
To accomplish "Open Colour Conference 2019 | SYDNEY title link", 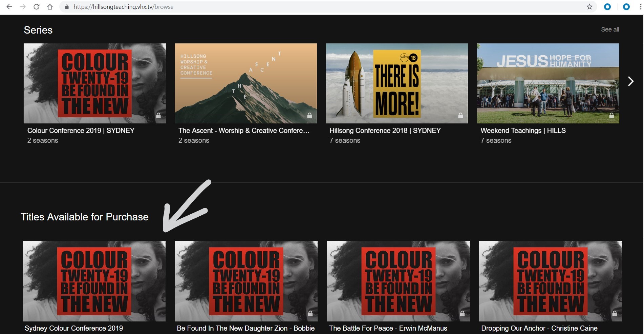I will [81, 131].
